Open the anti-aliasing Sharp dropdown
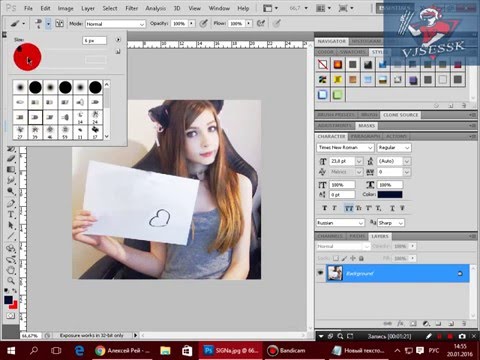This screenshot has height=360, width=480. pyautogui.click(x=391, y=223)
